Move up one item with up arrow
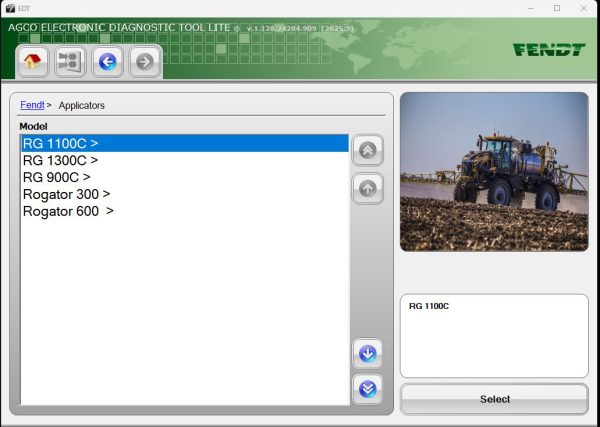The image size is (600, 427). (x=368, y=188)
